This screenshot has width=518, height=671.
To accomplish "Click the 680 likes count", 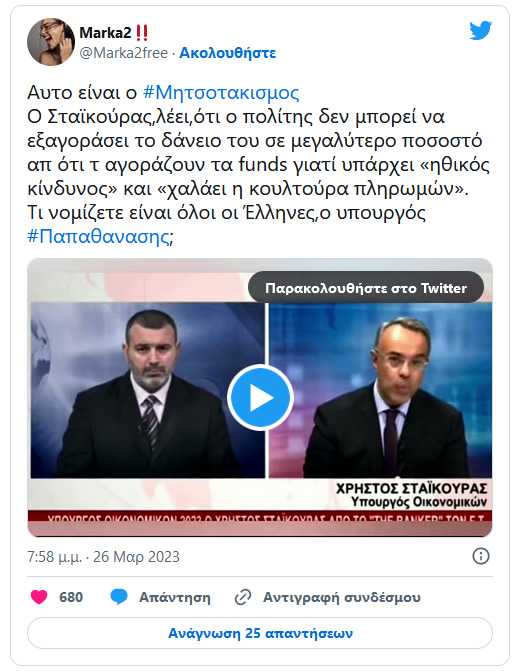I will (x=71, y=597).
